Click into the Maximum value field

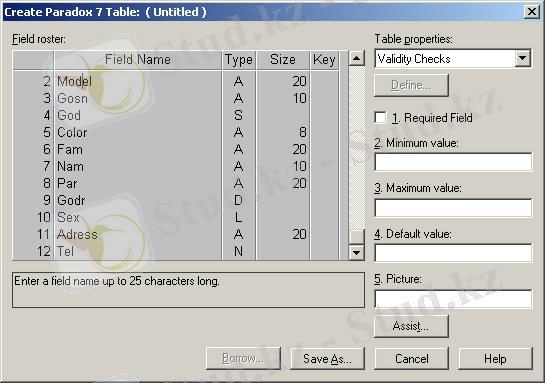click(x=453, y=208)
